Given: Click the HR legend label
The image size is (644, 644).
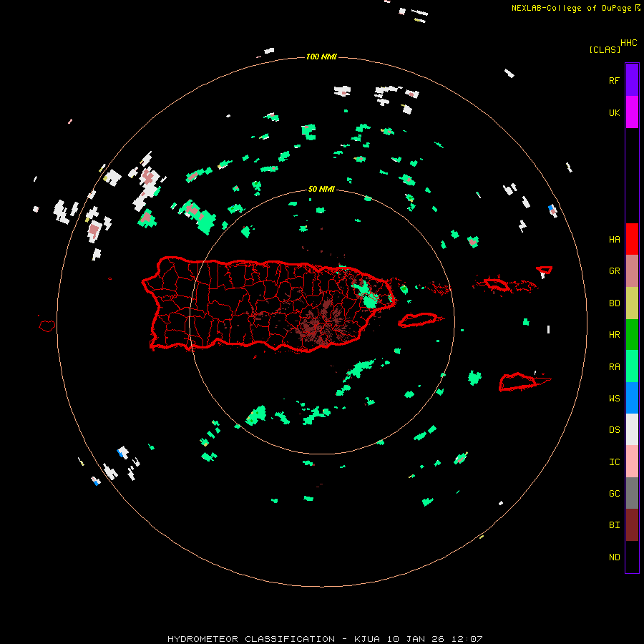Looking at the screenshot, I should [614, 335].
